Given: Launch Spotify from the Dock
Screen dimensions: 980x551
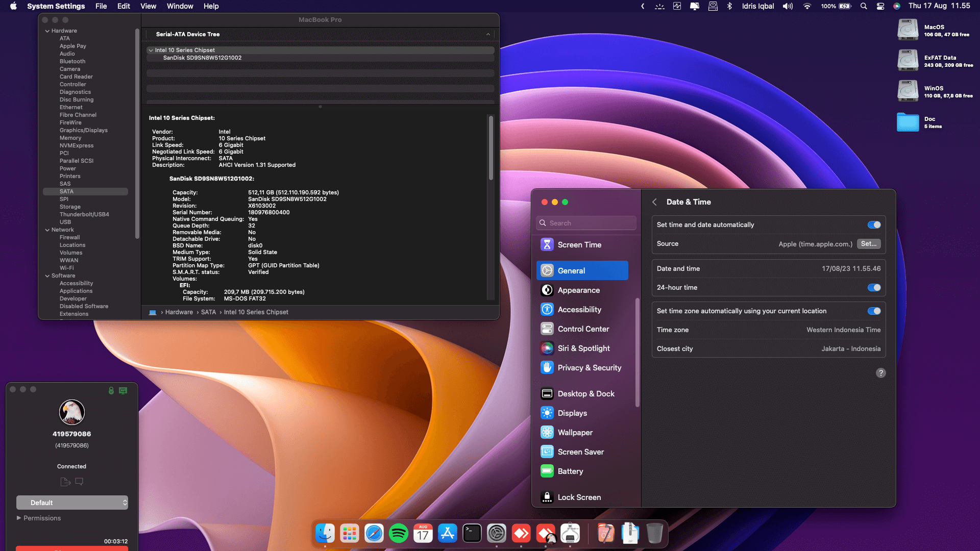Looking at the screenshot, I should [399, 534].
